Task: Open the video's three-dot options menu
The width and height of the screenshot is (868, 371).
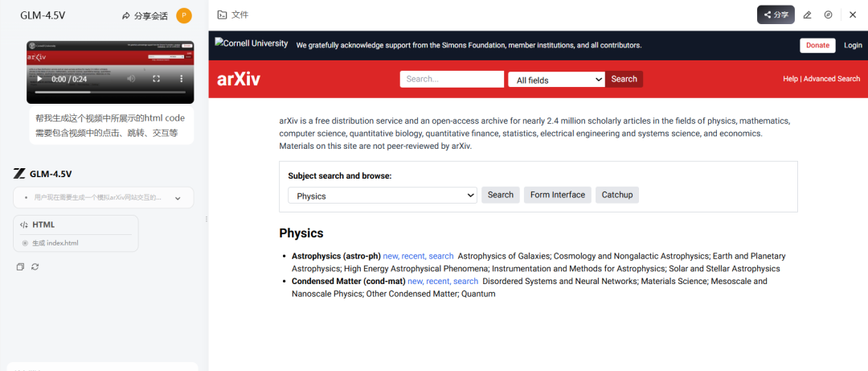Action: click(182, 80)
